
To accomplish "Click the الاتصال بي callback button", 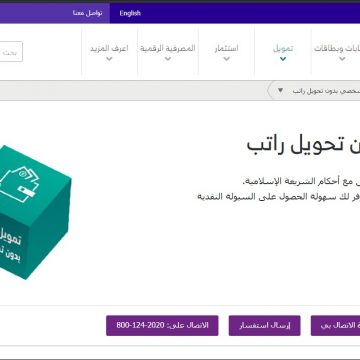I will [x=335, y=326].
